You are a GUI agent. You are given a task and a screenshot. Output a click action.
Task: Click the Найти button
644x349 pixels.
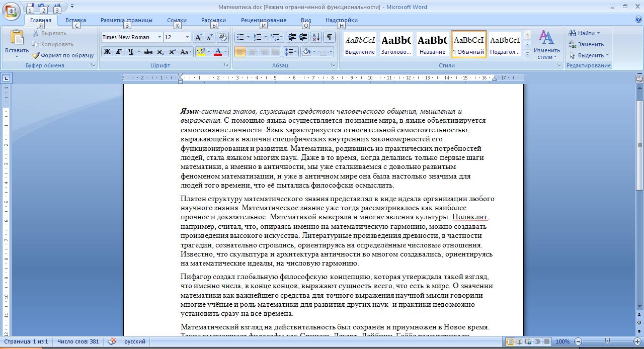click(x=584, y=33)
